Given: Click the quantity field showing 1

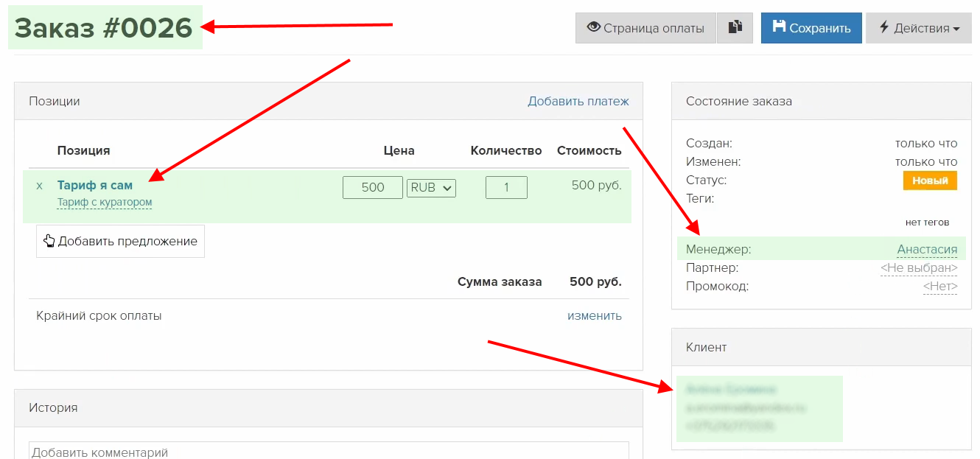Looking at the screenshot, I should pos(506,187).
